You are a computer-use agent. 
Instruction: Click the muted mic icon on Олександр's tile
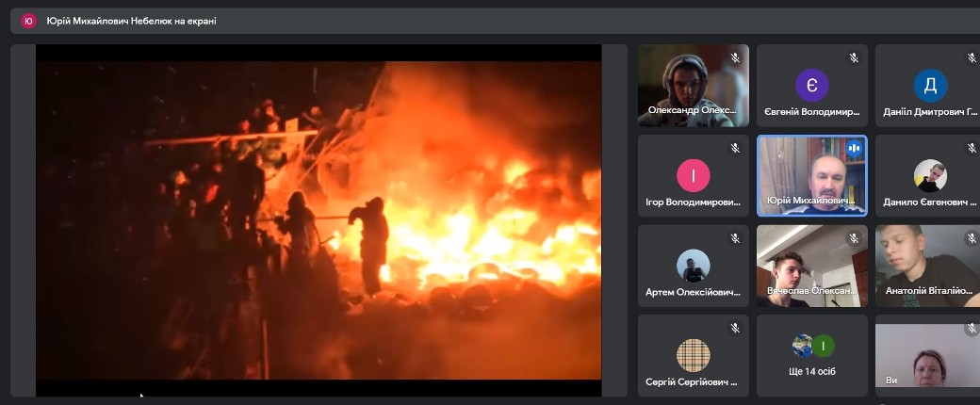[735, 58]
